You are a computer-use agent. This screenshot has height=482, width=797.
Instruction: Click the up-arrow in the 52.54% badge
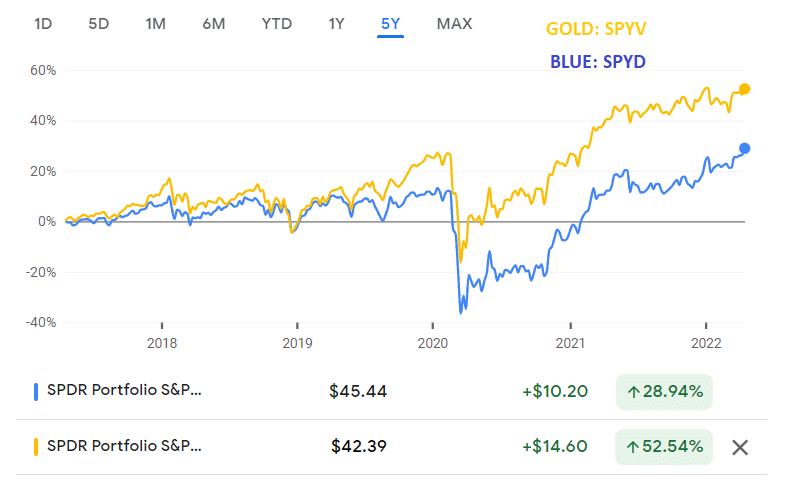click(633, 447)
